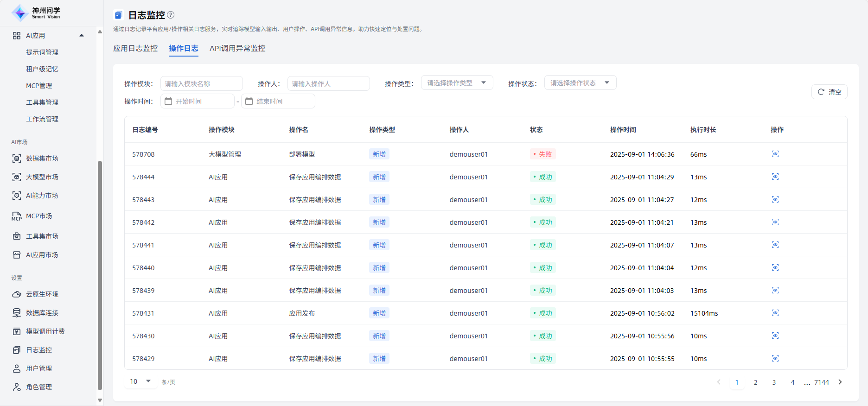Image resolution: width=868 pixels, height=406 pixels.
Task: Pick a 结束时间 end date
Action: coord(278,101)
